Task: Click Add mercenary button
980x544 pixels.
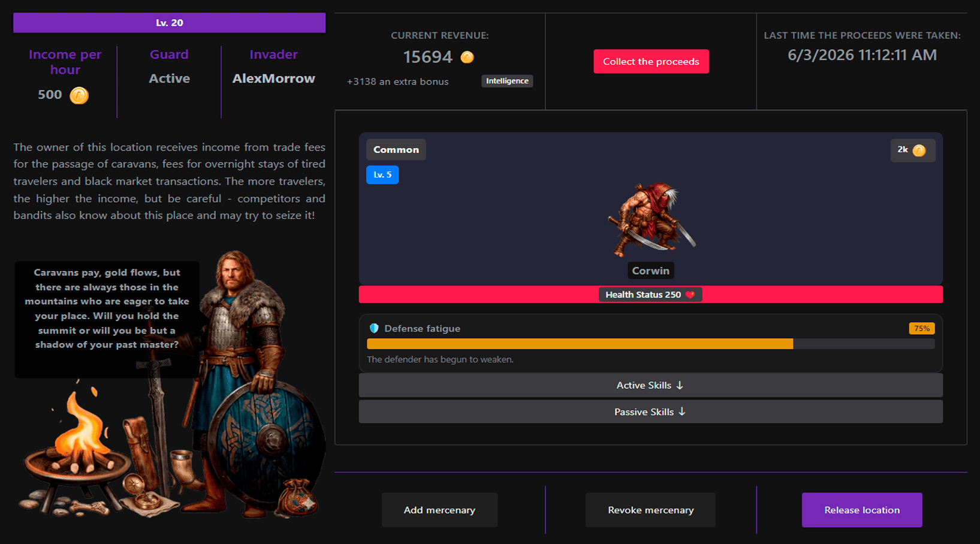Action: tap(439, 510)
